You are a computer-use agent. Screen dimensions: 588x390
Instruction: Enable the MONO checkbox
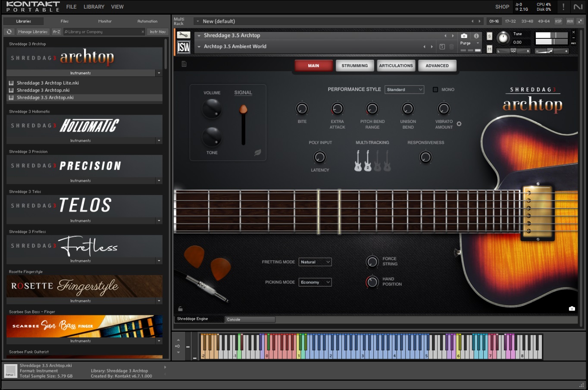[x=435, y=90]
